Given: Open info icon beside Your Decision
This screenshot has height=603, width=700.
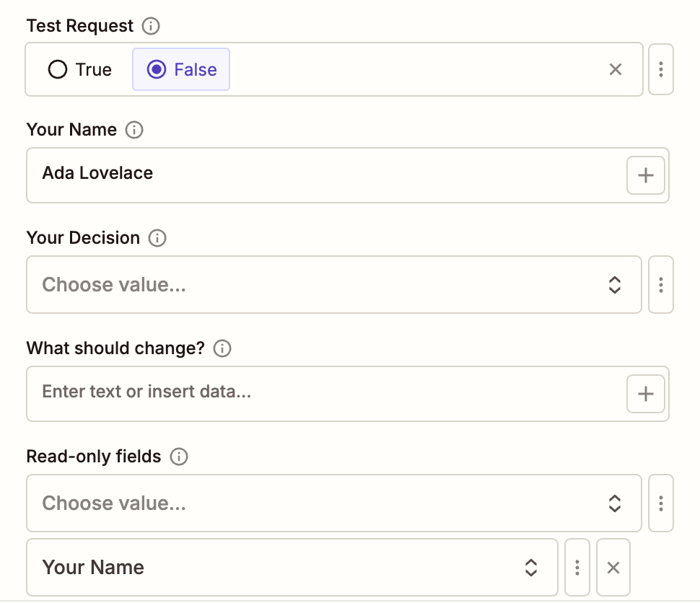Looking at the screenshot, I should (157, 238).
